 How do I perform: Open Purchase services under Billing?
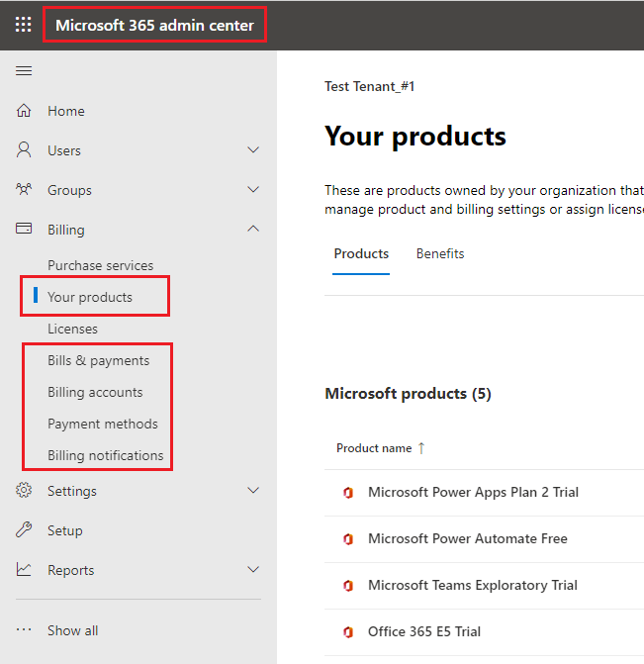(x=100, y=265)
